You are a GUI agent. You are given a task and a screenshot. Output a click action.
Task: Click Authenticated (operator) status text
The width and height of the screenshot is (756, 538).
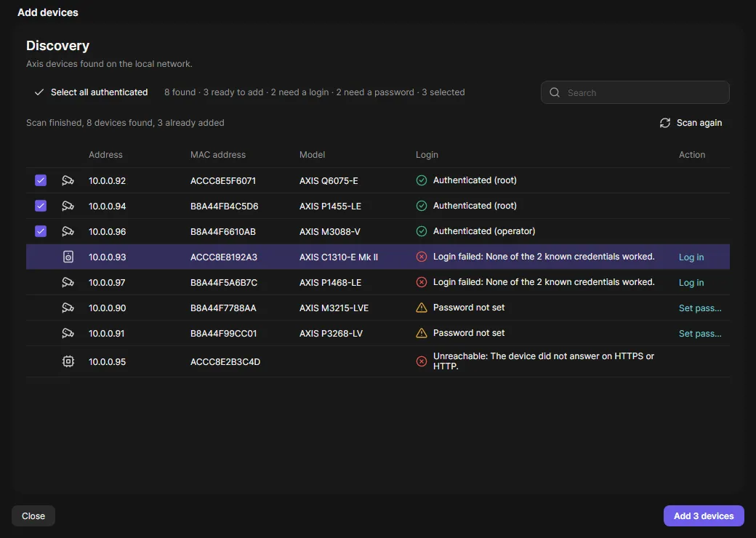[484, 231]
